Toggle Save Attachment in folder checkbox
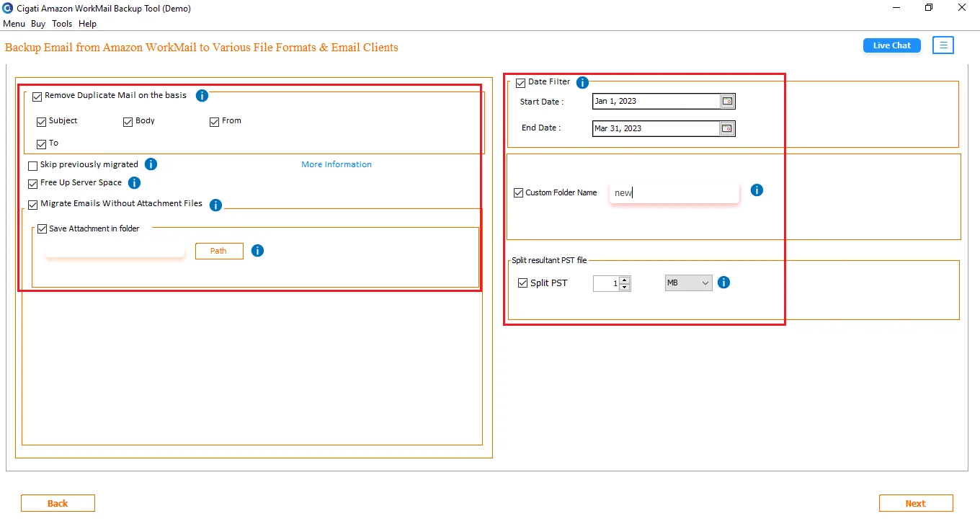This screenshot has width=980, height=524. tap(42, 230)
